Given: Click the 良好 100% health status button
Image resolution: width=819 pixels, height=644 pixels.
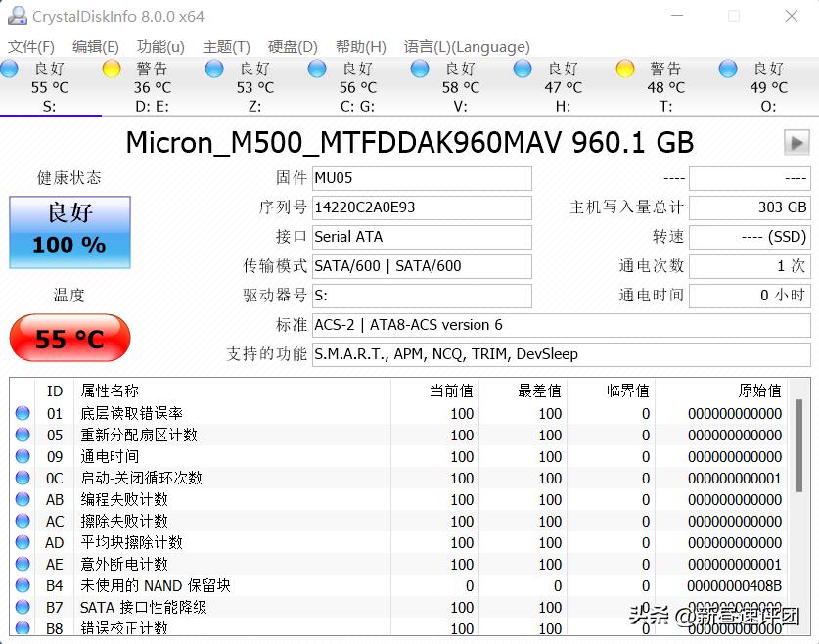Looking at the screenshot, I should [68, 232].
